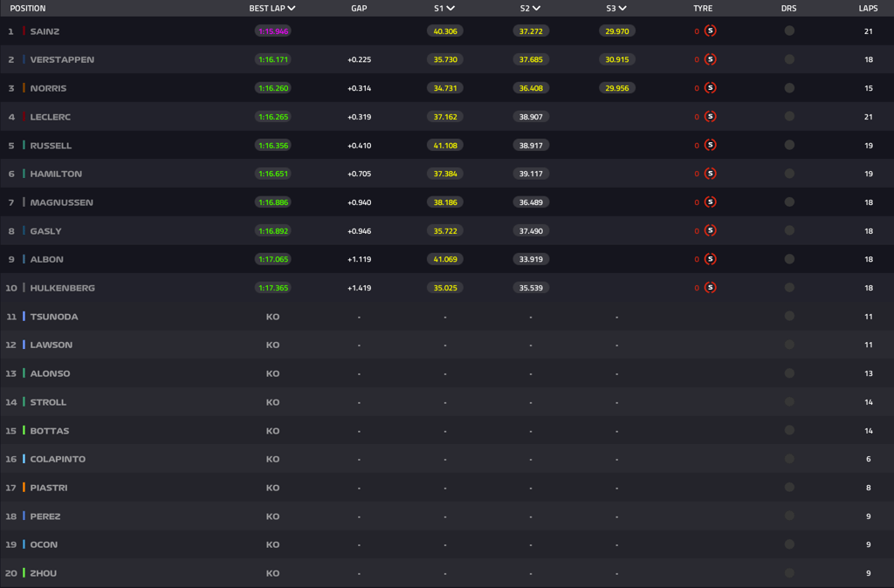Click the soft tyre icon in Norris's row
894x588 pixels.
click(710, 88)
